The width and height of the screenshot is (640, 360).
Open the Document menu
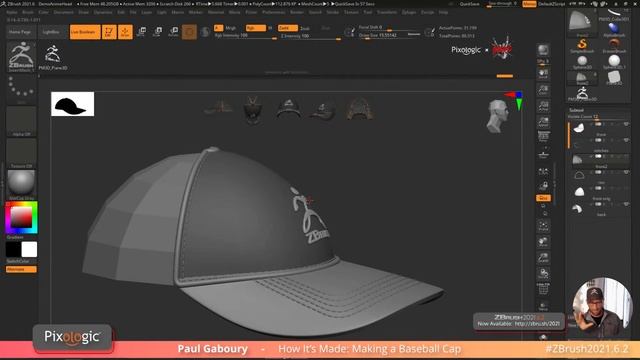(63, 12)
